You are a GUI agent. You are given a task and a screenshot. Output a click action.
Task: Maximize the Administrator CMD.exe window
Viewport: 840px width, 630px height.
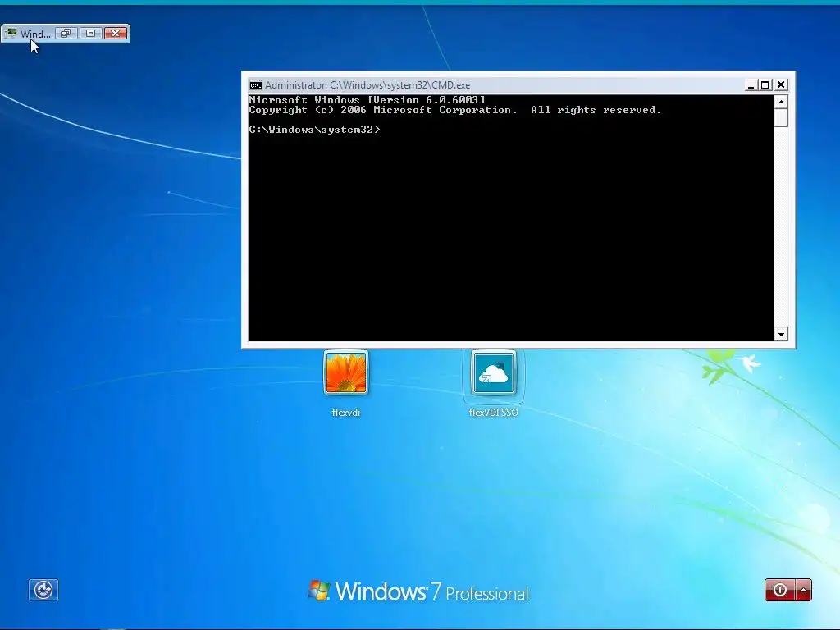point(765,84)
